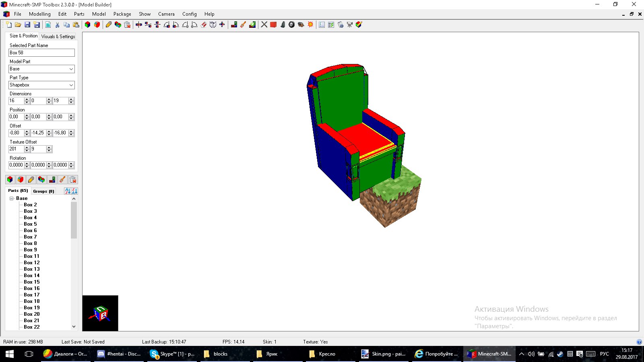Viewport: 644px width, 362px height.
Task: Click the trash can with red X below Rotation
Action: (x=73, y=179)
